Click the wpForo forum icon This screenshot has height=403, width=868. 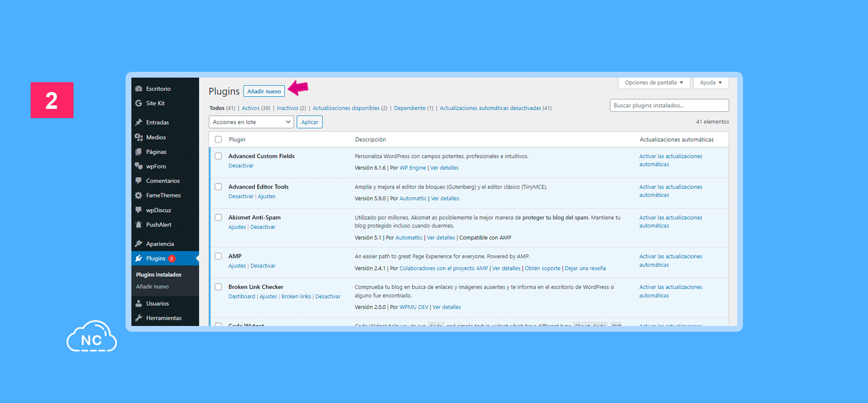point(139,166)
